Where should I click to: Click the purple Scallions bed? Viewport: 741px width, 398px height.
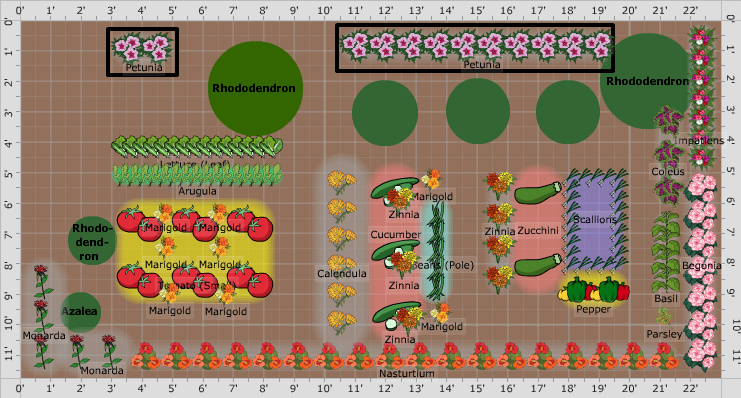(x=596, y=221)
